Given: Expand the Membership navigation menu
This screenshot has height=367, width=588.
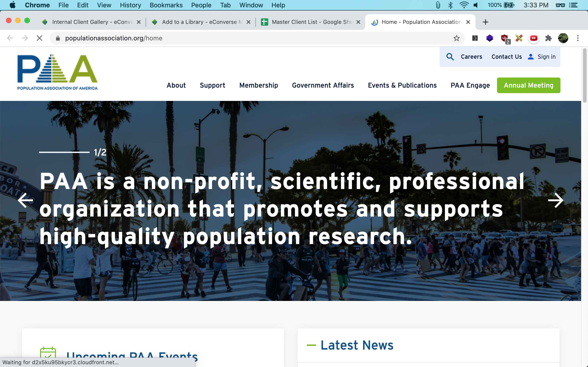Looking at the screenshot, I should click(258, 85).
